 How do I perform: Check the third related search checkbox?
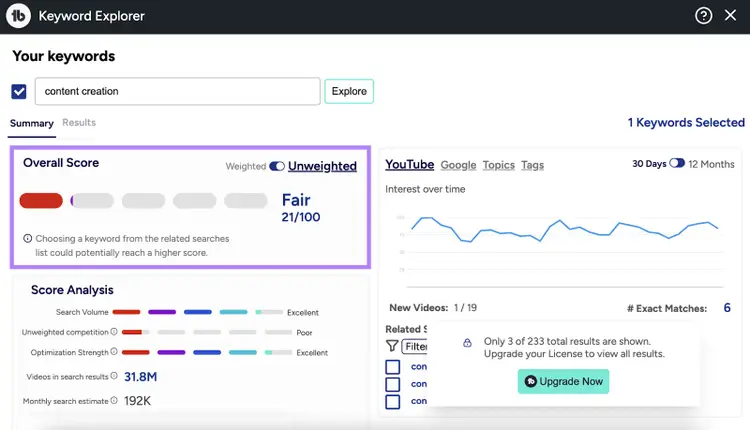(x=393, y=401)
